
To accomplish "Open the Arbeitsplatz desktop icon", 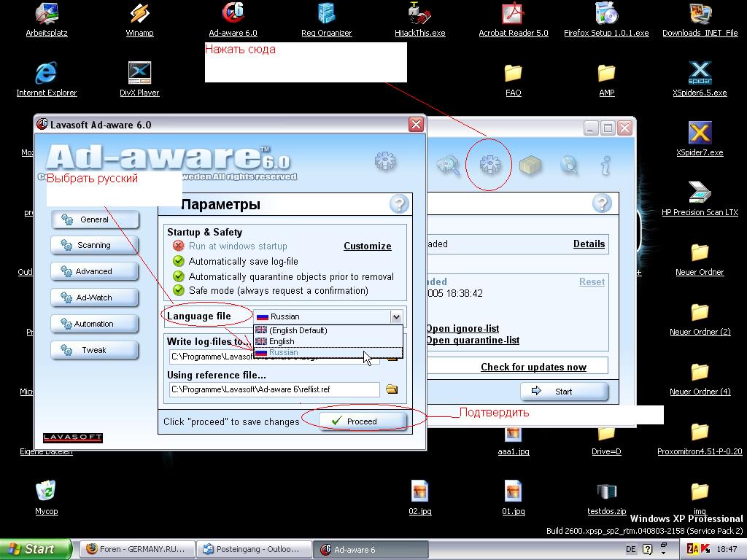I will coord(46,20).
